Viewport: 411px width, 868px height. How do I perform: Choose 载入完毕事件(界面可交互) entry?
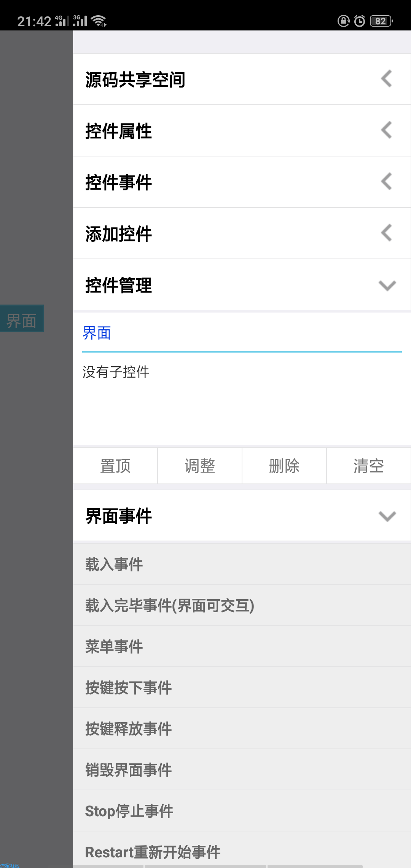click(242, 605)
